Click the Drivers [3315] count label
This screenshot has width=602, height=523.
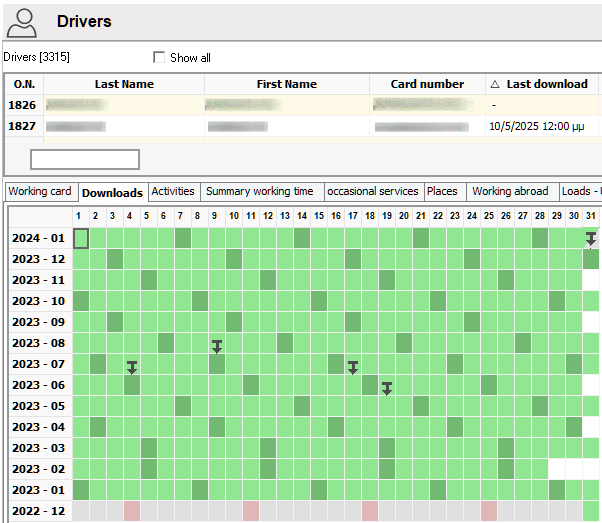click(x=36, y=57)
